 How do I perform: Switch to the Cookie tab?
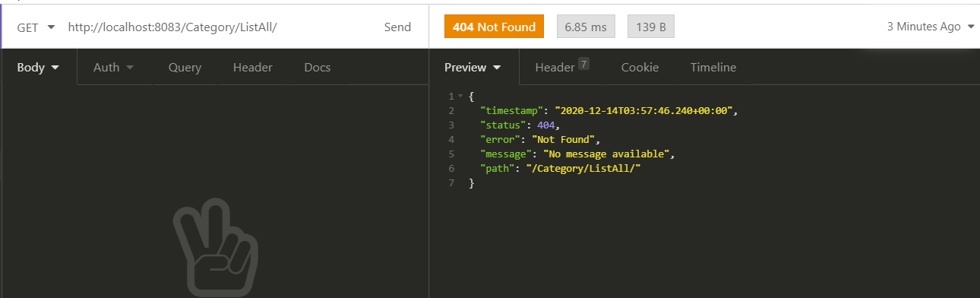pyautogui.click(x=640, y=67)
